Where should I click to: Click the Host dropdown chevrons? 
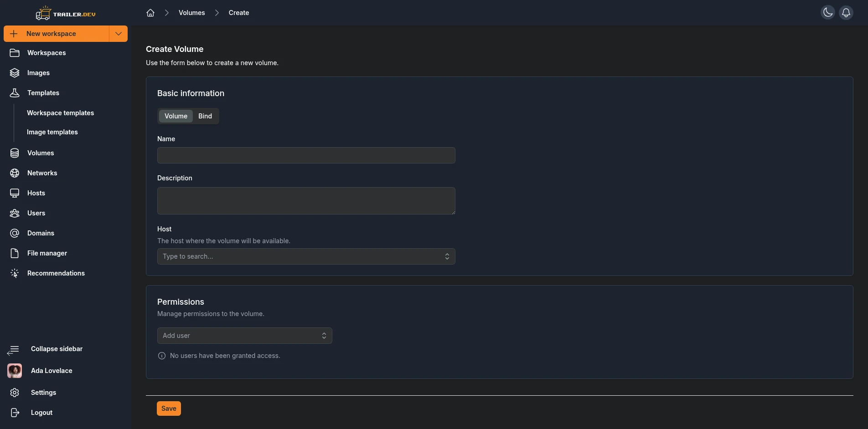(447, 256)
